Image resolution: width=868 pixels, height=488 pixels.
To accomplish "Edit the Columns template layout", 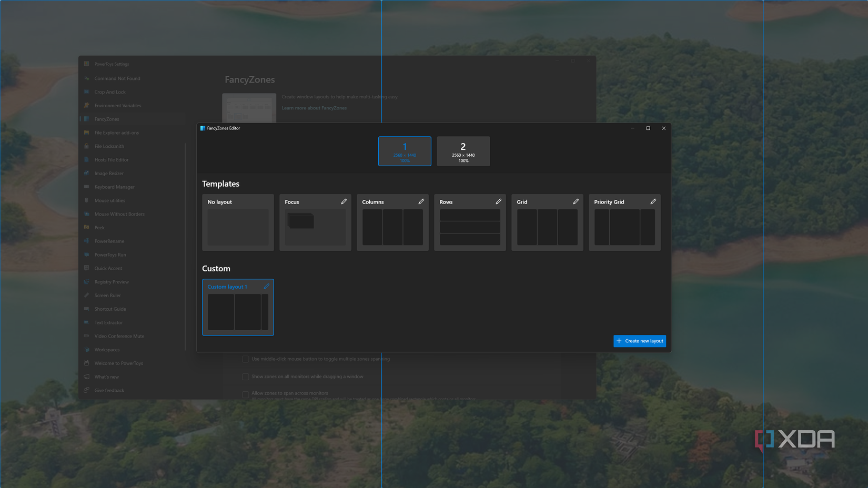I will (421, 201).
